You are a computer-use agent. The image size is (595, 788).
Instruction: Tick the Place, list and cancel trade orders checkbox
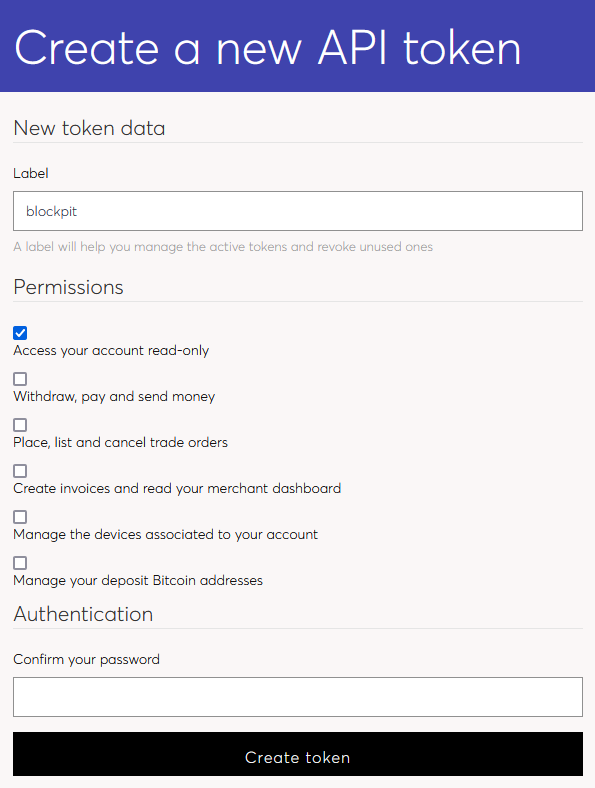(20, 425)
